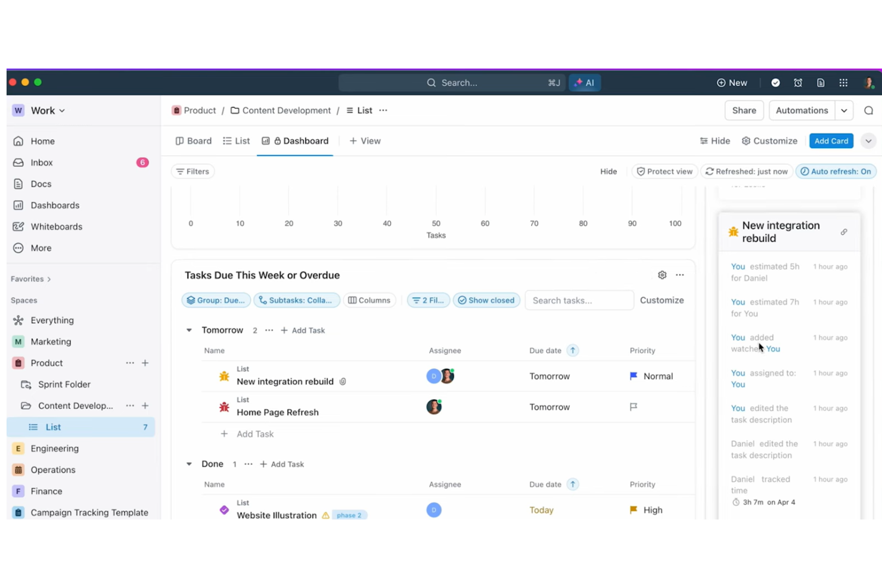Switch to the List view tab
Viewport: 882px width, 588px height.
236,141
